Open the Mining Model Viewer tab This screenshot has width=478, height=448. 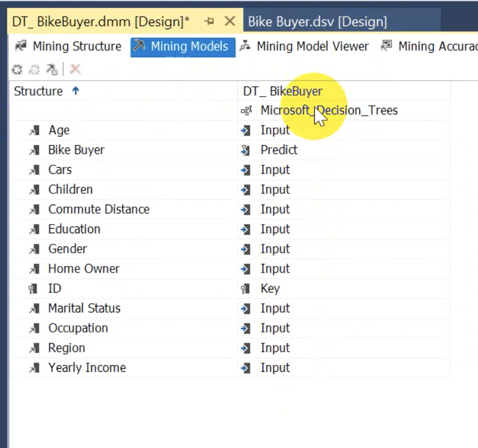point(305,47)
